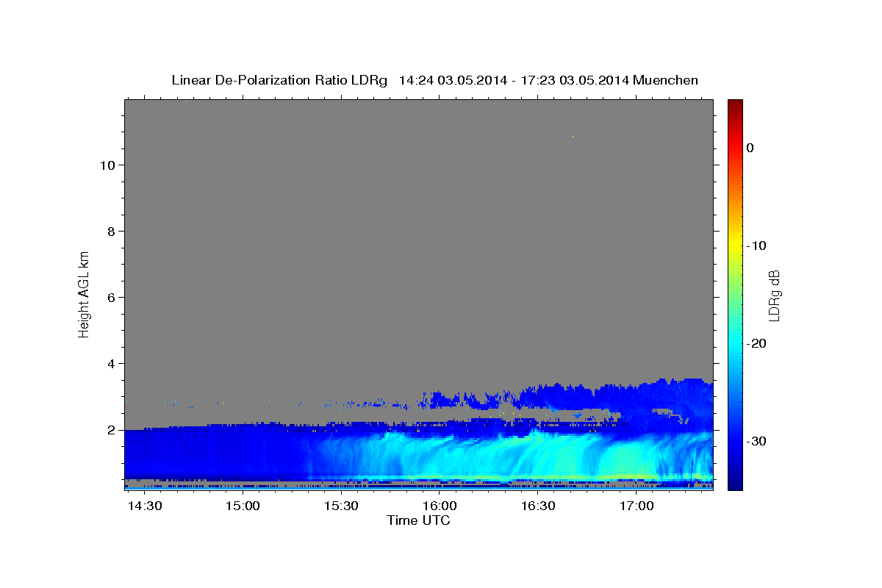Click the height tick label 6
This screenshot has height=588, width=882.
point(111,298)
